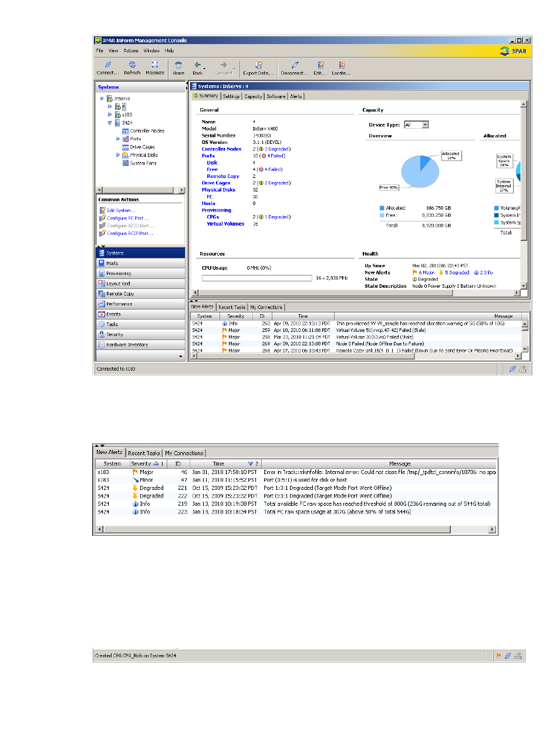
Task: Switch to the Alerts tab
Action: point(296,96)
